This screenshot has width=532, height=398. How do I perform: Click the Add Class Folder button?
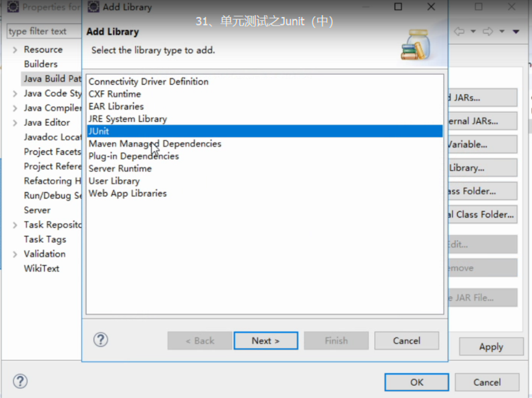[x=482, y=191]
